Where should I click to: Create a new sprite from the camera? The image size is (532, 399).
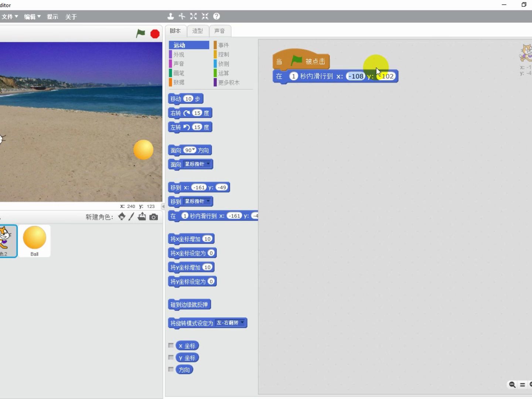click(x=154, y=217)
